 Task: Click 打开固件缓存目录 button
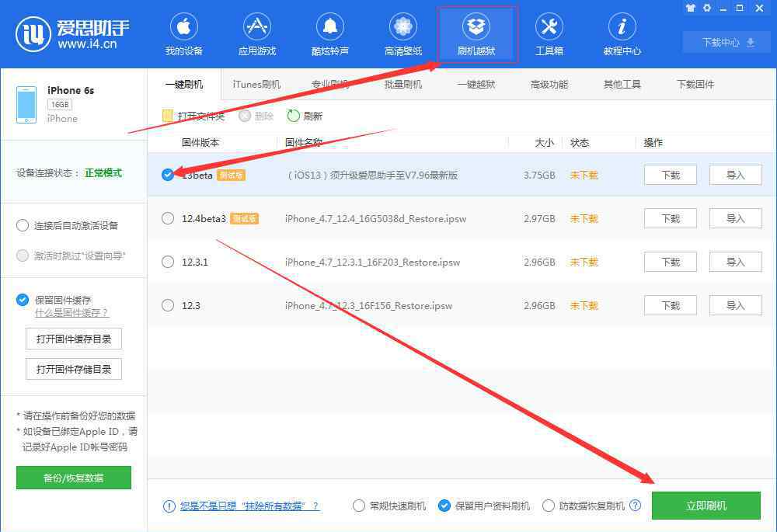click(74, 339)
